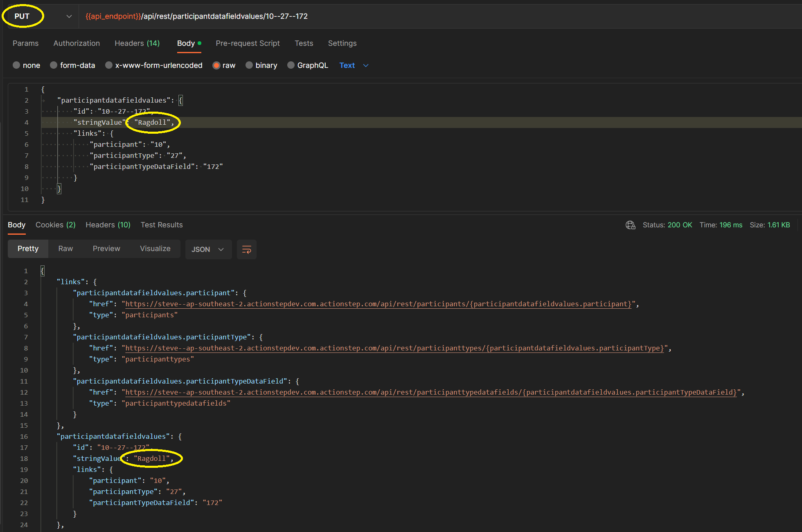
Task: Switch to the Raw response view
Action: coord(65,249)
